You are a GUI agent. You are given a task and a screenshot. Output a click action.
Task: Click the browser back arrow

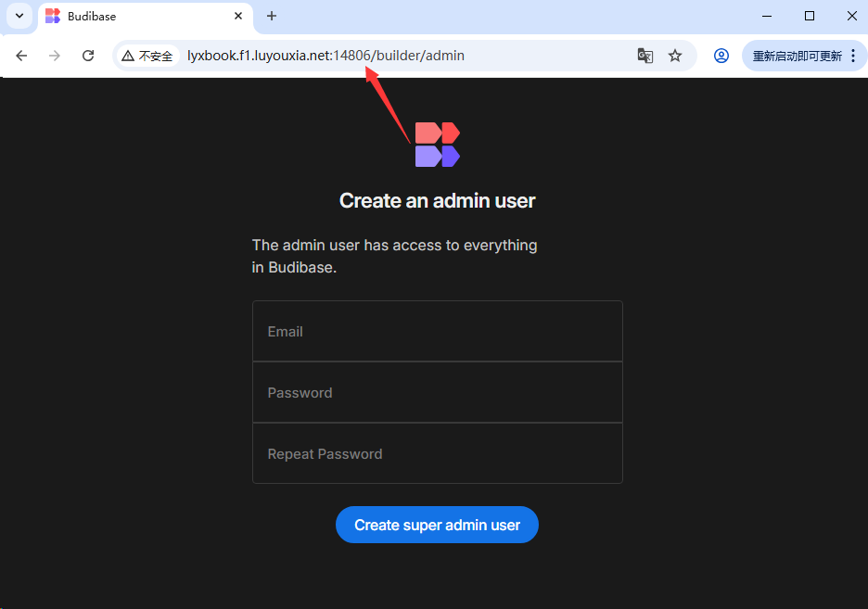21,56
